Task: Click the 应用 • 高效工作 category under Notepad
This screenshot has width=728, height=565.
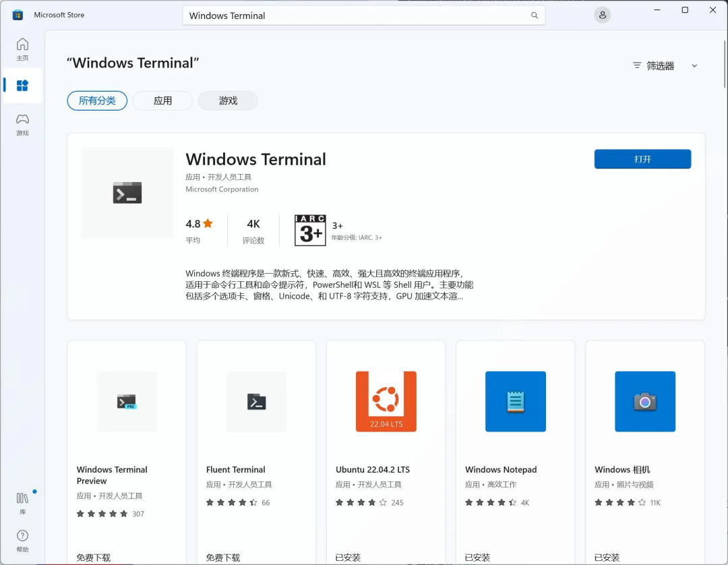Action: (x=491, y=484)
